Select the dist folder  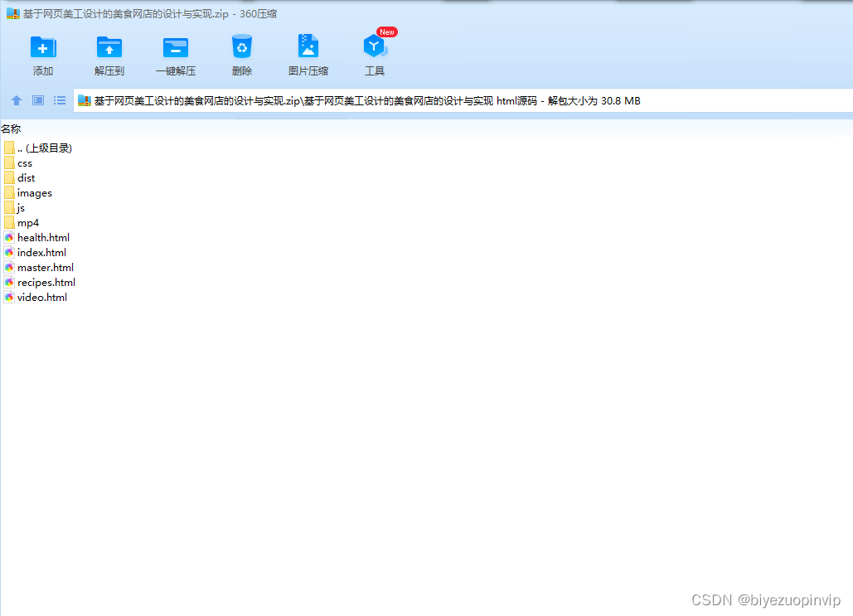[x=20, y=178]
